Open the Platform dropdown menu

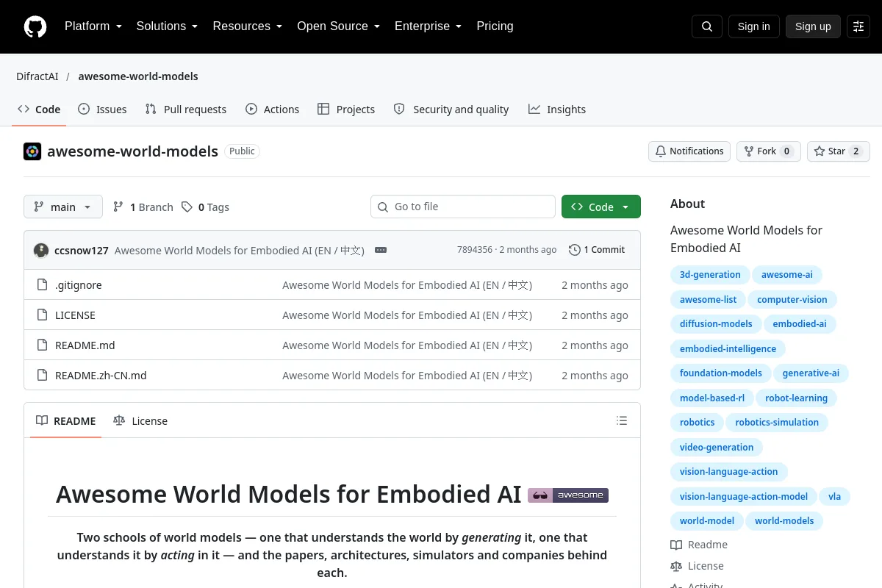click(93, 26)
